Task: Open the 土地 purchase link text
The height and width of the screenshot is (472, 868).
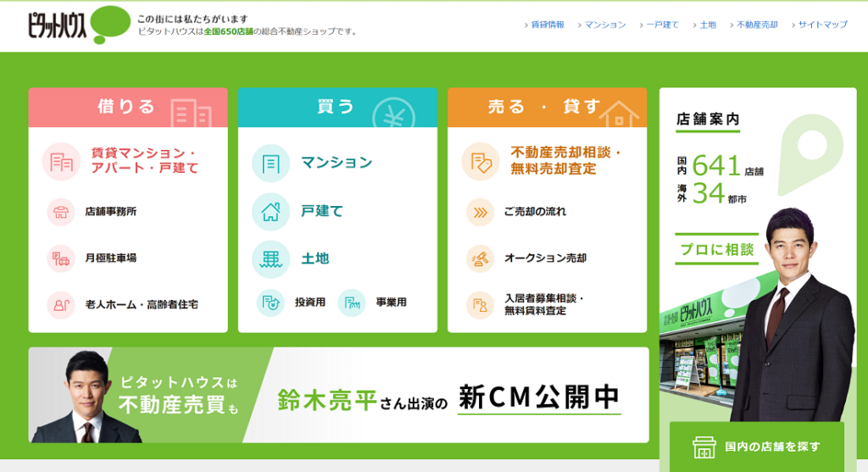Action: 315,259
